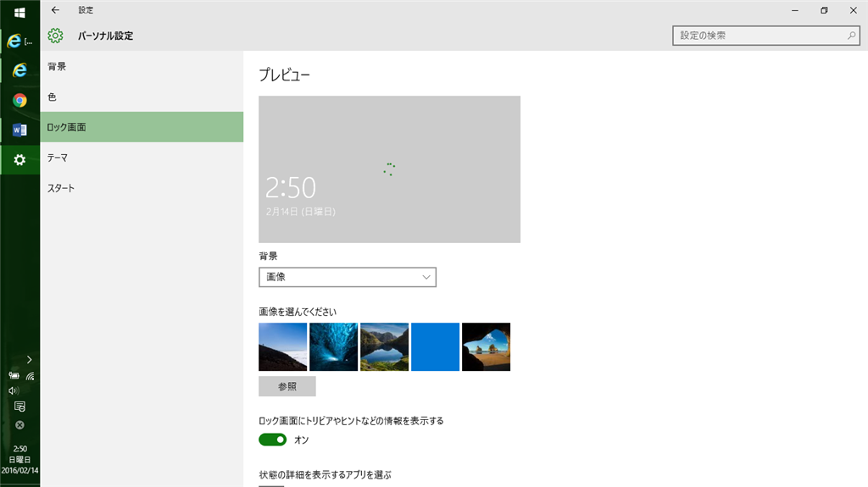Open the Wi-Fi network tray icon
Image resolution: width=868 pixels, height=487 pixels.
[30, 376]
